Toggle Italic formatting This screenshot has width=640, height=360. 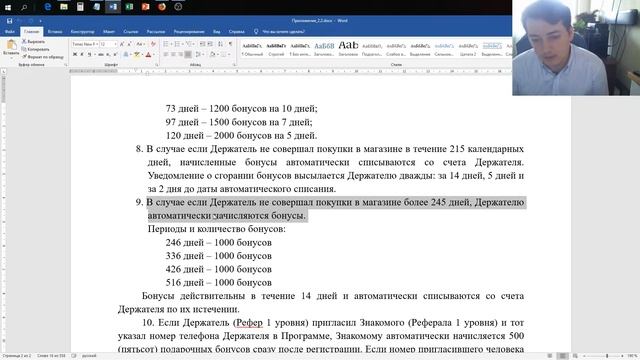pos(82,54)
